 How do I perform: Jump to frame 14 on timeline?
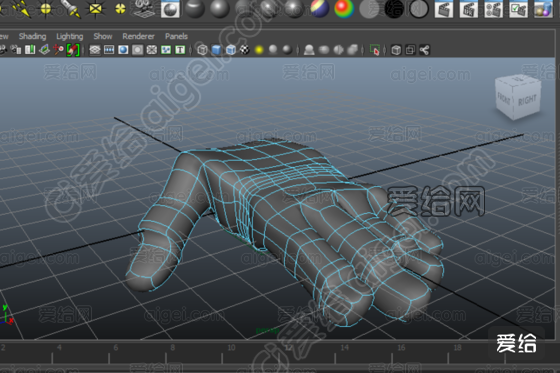344,347
